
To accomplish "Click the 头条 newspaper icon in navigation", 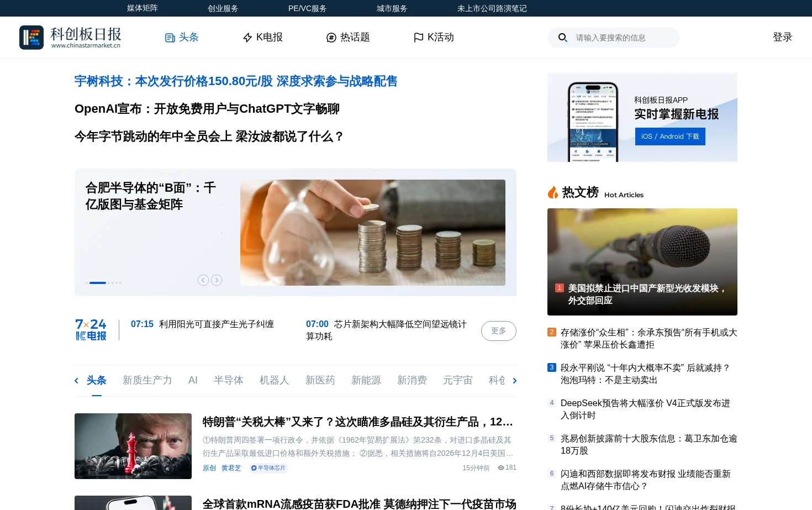I will [x=170, y=38].
